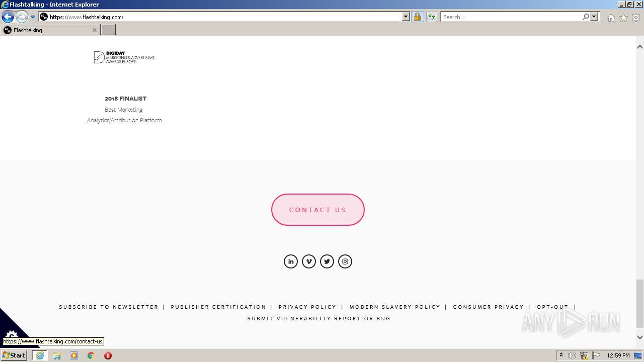The width and height of the screenshot is (644, 362).
Task: Click the Internet Explorer taskbar icon
Action: pyautogui.click(x=40, y=355)
